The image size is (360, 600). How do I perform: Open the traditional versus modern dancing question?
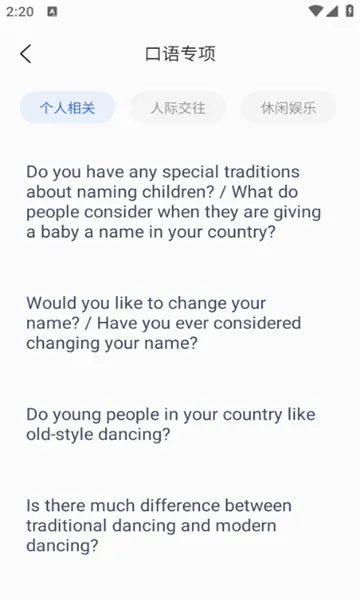click(159, 525)
